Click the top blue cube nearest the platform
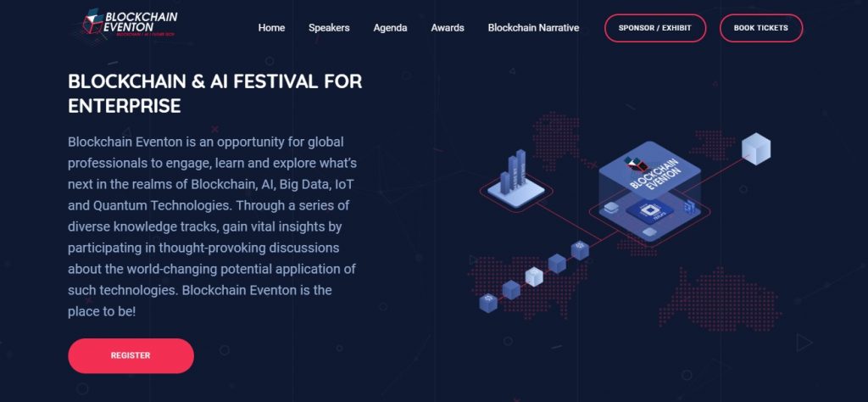Screen dimensions: 868x402 tap(580, 249)
